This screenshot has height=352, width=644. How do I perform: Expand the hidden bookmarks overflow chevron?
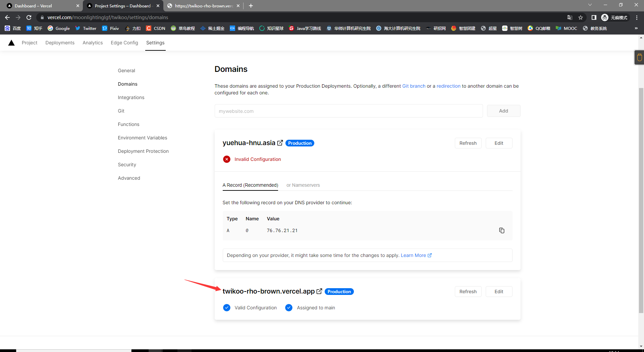pyautogui.click(x=636, y=28)
